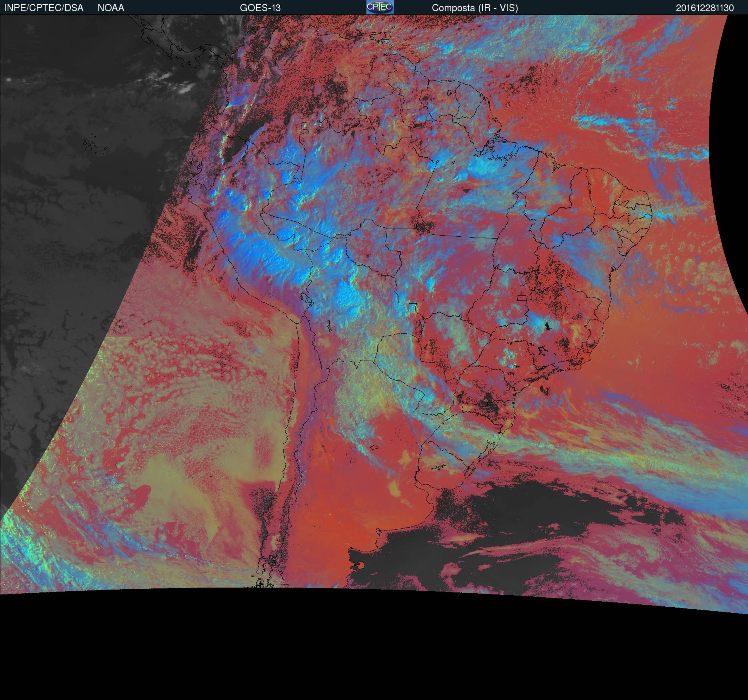This screenshot has width=748, height=700.
Task: Click the INPE/CPTEC/DSA header label
Action: point(44,8)
